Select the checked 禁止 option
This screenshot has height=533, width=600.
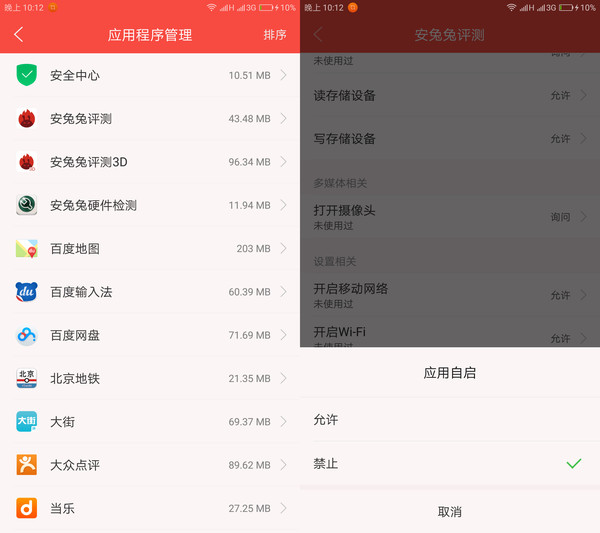pos(326,464)
